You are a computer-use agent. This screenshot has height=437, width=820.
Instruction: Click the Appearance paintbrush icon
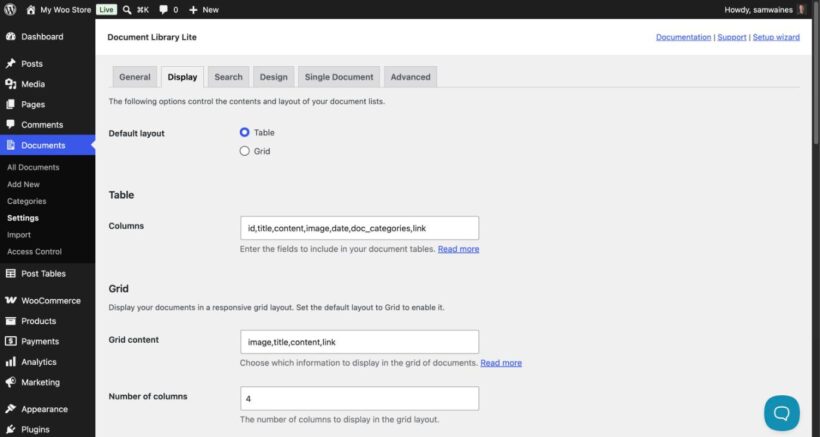[10, 409]
